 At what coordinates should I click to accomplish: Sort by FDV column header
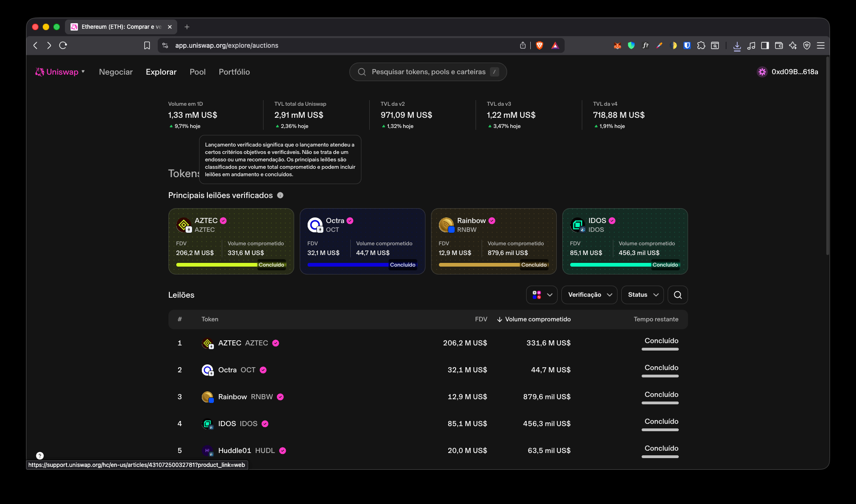click(x=481, y=319)
